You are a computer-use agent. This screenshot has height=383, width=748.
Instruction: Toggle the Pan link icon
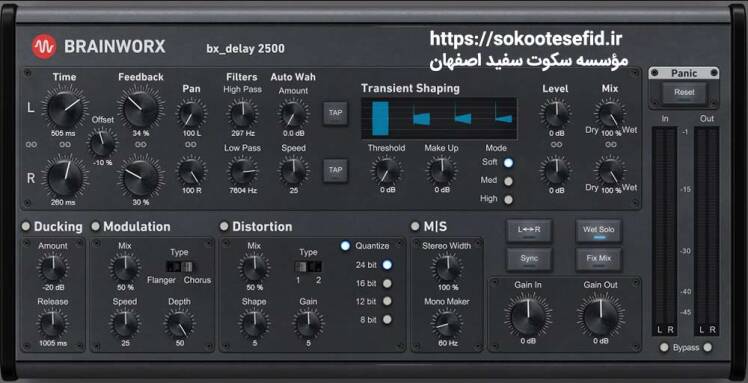(x=191, y=144)
